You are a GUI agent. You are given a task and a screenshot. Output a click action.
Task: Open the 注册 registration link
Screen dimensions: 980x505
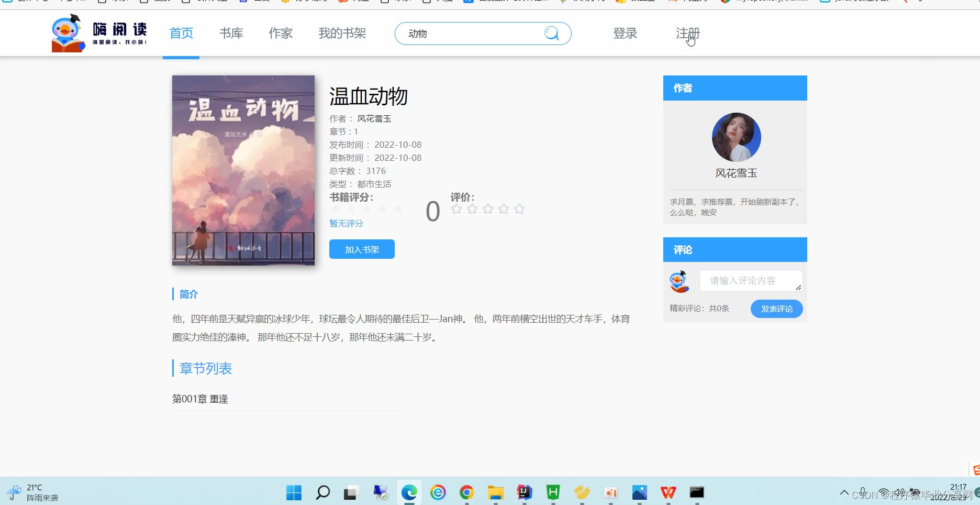pos(687,33)
